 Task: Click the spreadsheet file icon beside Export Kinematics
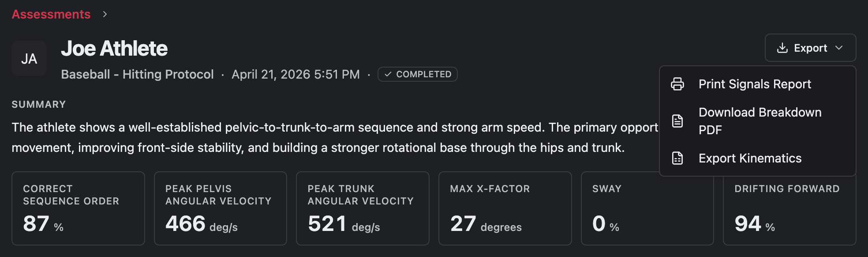[x=677, y=158]
